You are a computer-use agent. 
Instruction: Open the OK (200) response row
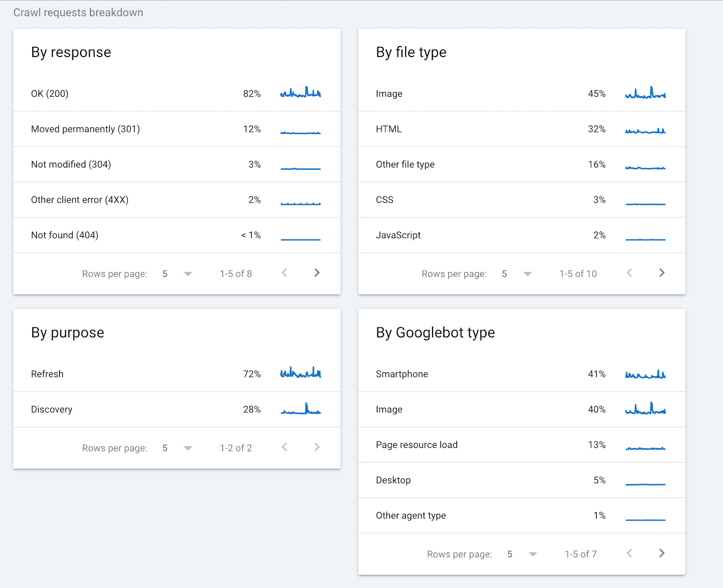176,94
